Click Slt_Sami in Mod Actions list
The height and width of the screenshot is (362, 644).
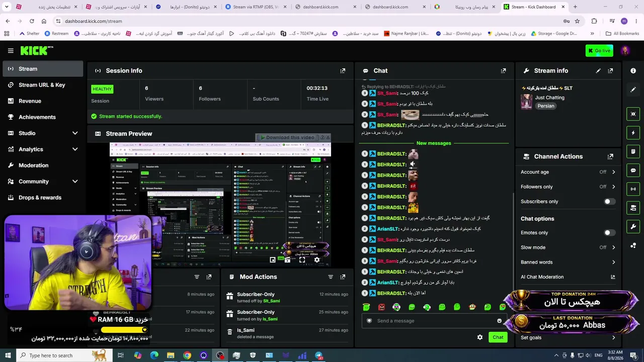click(x=271, y=301)
